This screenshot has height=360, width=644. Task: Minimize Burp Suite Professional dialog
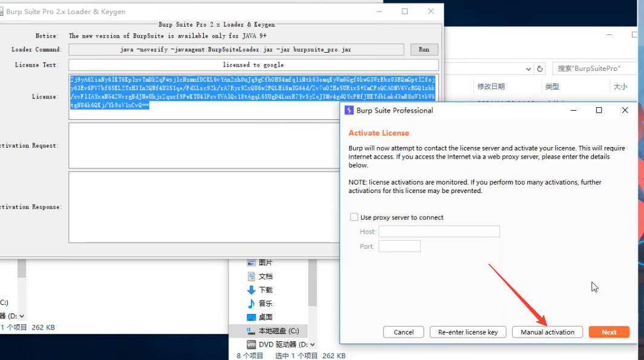[573, 110]
